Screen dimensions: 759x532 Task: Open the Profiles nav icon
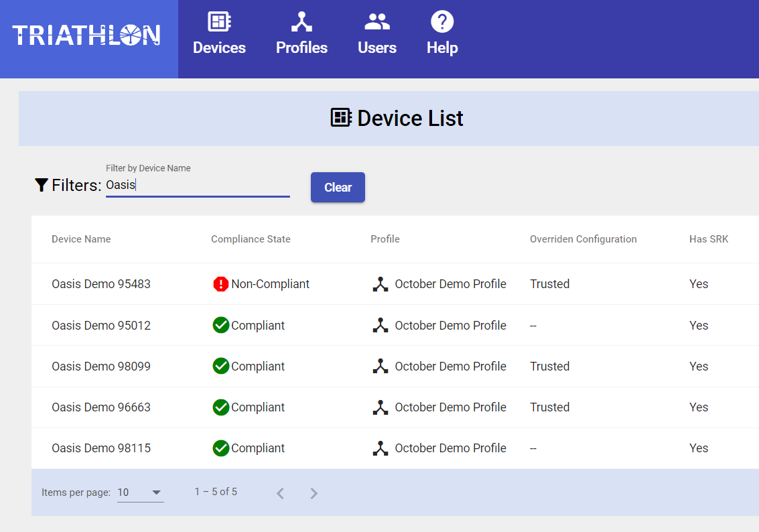(301, 22)
